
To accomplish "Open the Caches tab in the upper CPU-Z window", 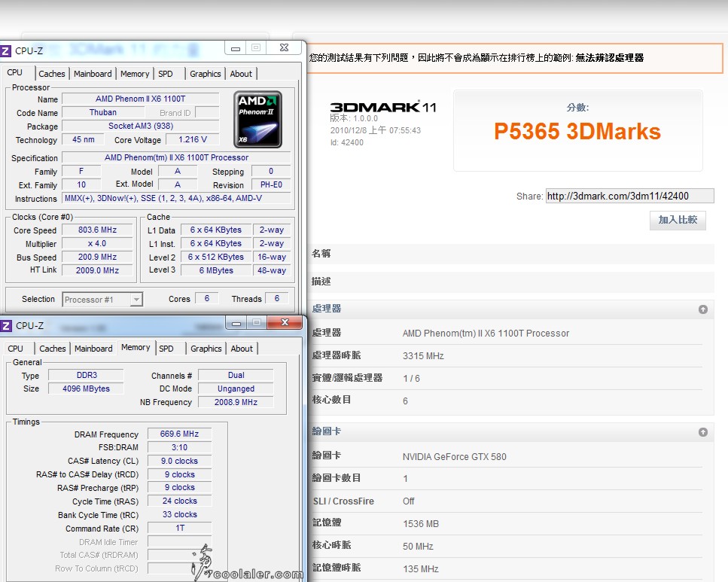I will coord(52,74).
